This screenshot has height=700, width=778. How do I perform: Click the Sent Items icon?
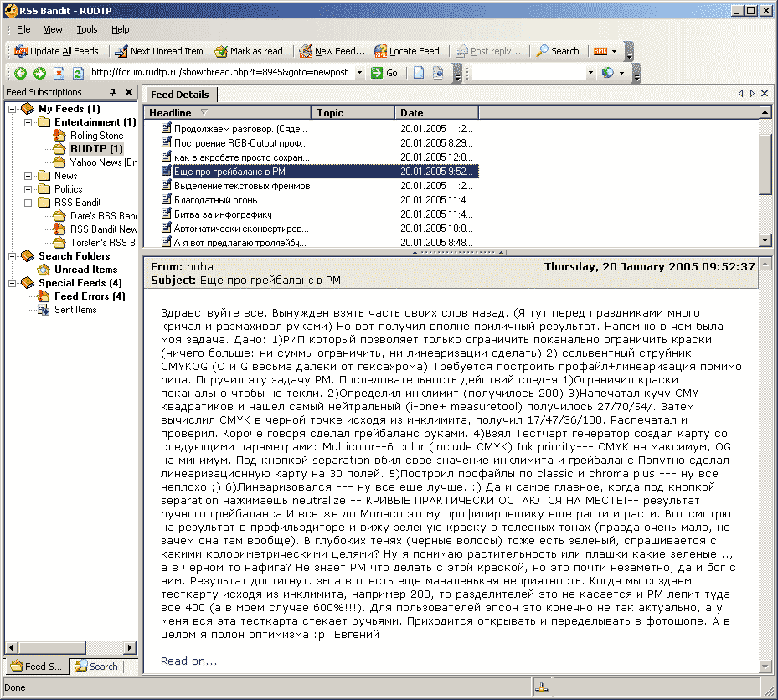coord(44,310)
